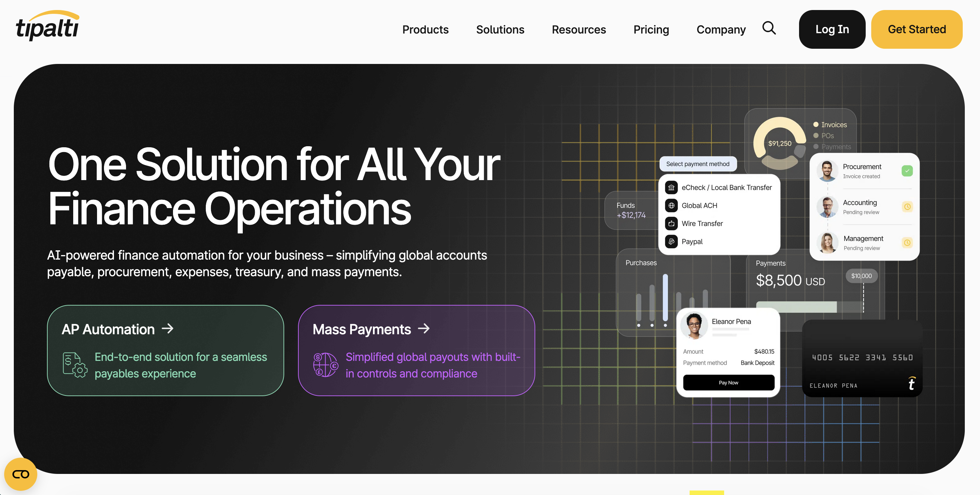Expand the Resources menu
The image size is (980, 495).
(579, 29)
